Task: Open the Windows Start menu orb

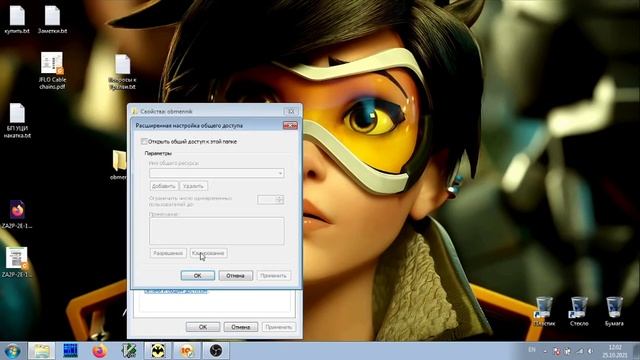Action: (x=13, y=351)
